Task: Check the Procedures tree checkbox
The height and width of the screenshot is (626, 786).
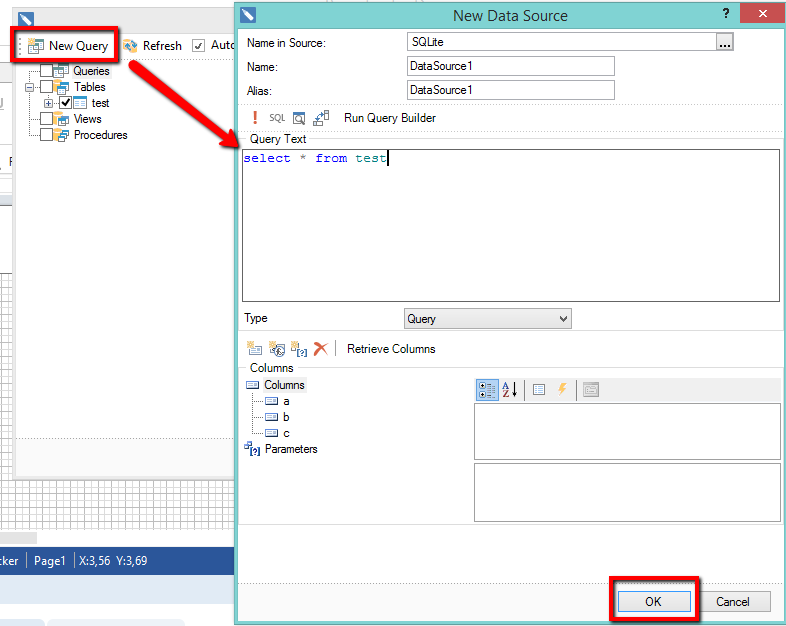Action: [x=46, y=135]
